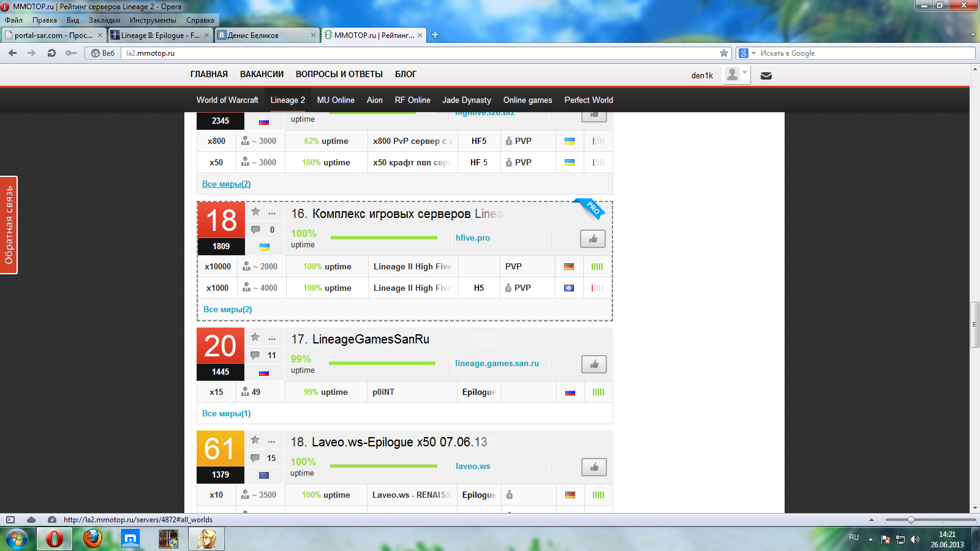This screenshot has height=551, width=980.
Task: Open the ВОПРОСЫ И ОТВЕТЫ page
Action: [339, 74]
